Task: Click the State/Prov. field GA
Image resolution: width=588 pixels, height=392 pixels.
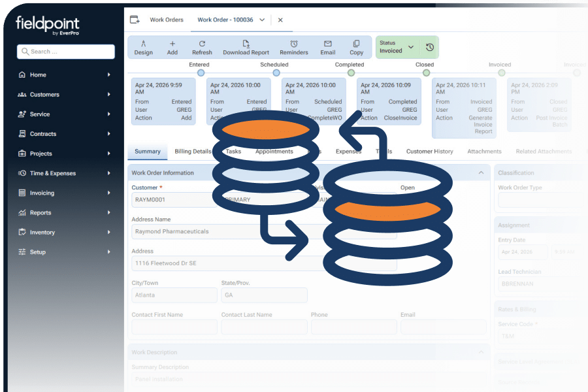Action: 265,295
